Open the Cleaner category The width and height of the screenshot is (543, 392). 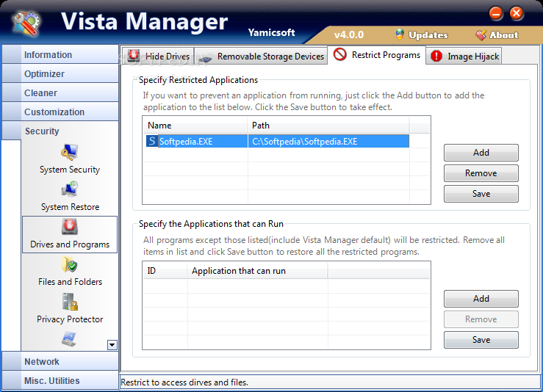(60, 92)
